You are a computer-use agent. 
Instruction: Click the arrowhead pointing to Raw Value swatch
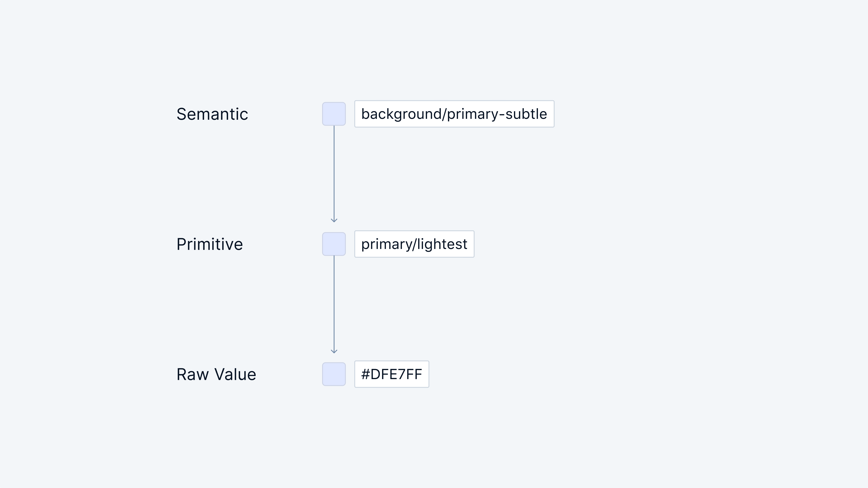(x=334, y=351)
